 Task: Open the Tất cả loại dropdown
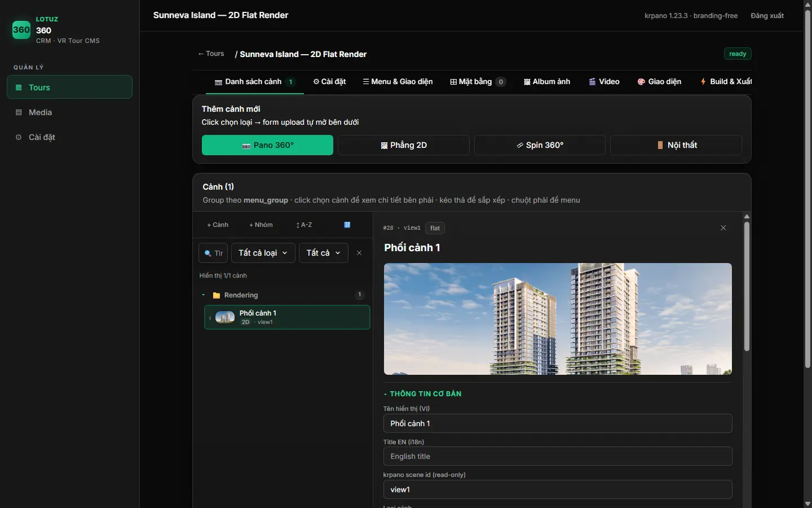[x=263, y=253]
